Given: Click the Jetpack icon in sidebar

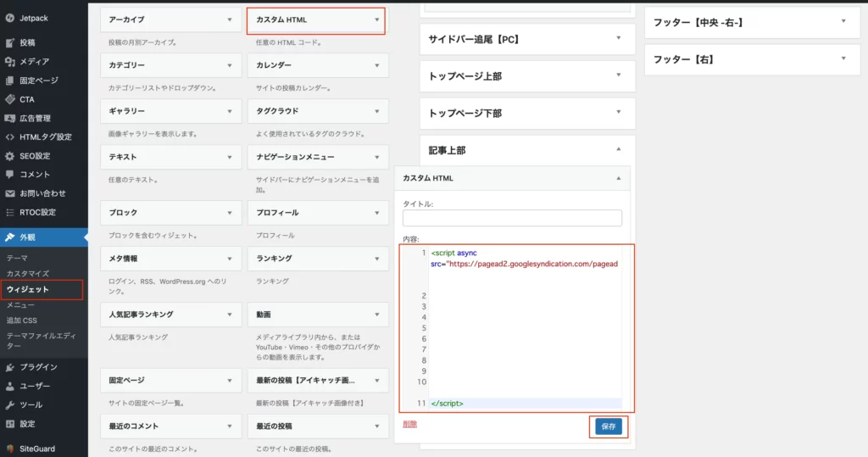Looking at the screenshot, I should 10,19.
